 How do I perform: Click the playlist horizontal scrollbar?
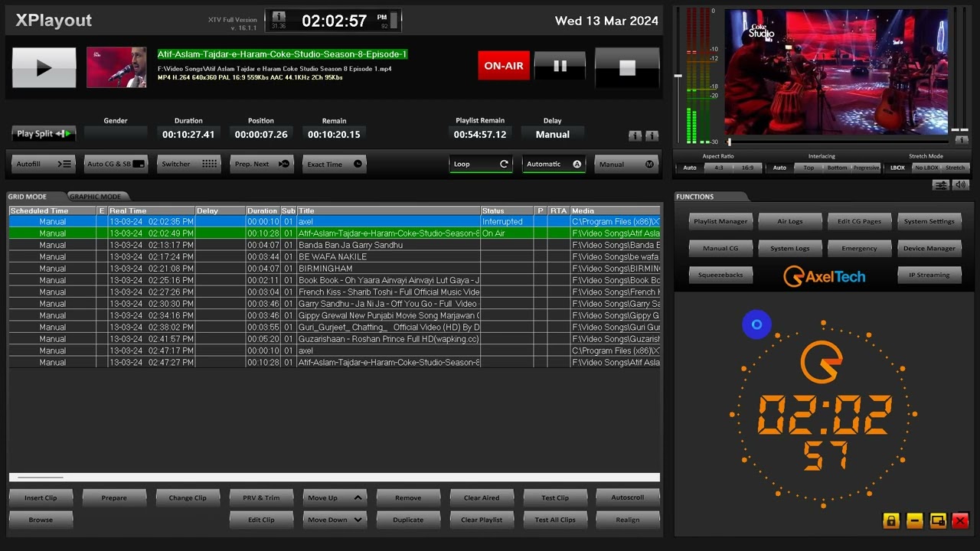point(334,478)
